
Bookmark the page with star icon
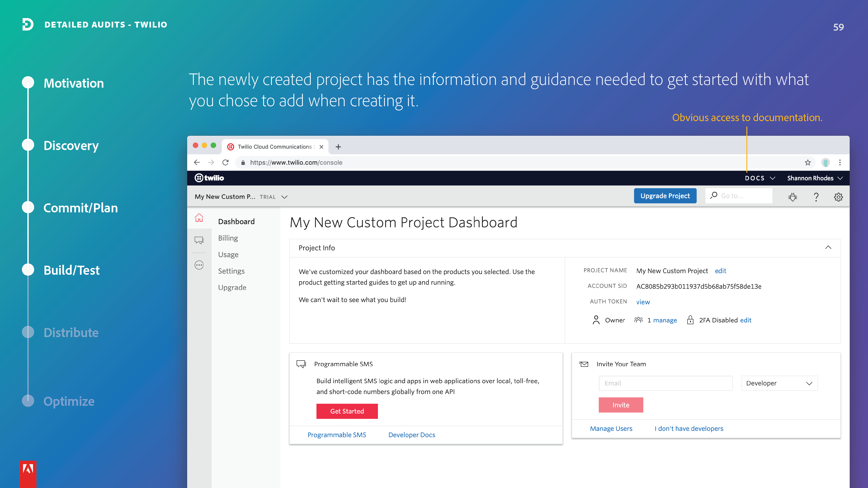(808, 163)
